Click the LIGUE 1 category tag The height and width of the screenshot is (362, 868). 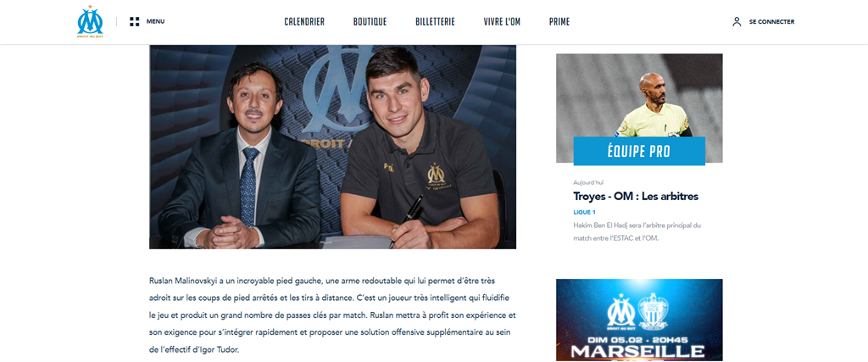click(585, 212)
